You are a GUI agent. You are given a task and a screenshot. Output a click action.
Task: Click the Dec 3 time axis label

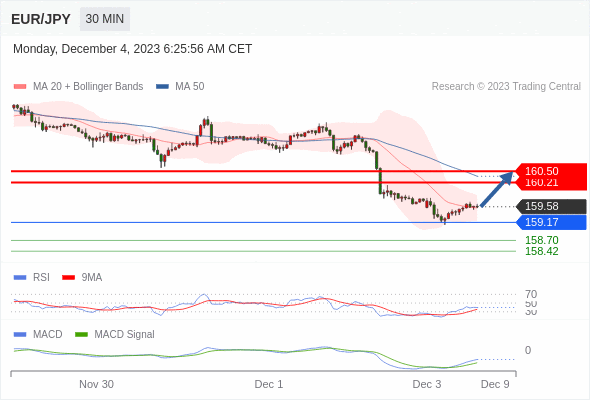(427, 384)
